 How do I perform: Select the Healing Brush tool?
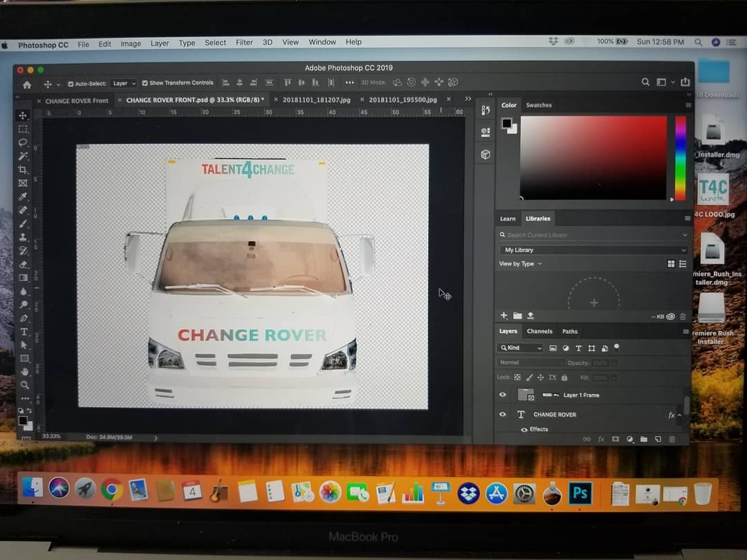[x=23, y=210]
